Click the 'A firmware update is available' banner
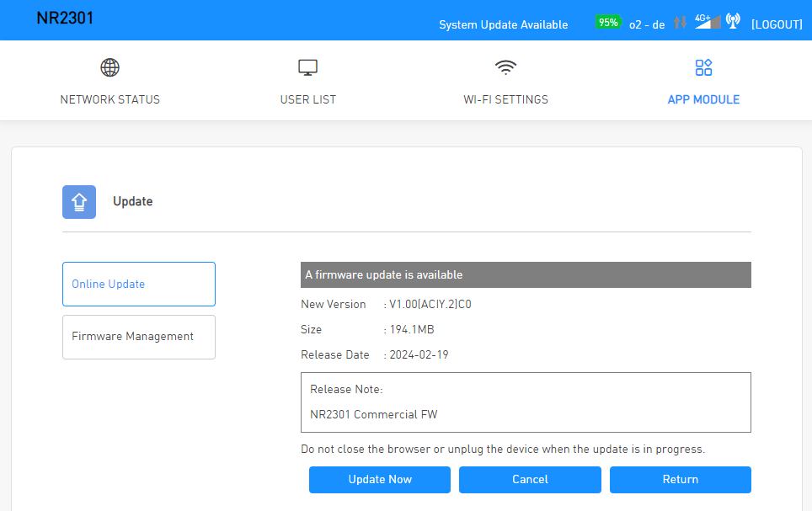The image size is (812, 511). coord(526,275)
